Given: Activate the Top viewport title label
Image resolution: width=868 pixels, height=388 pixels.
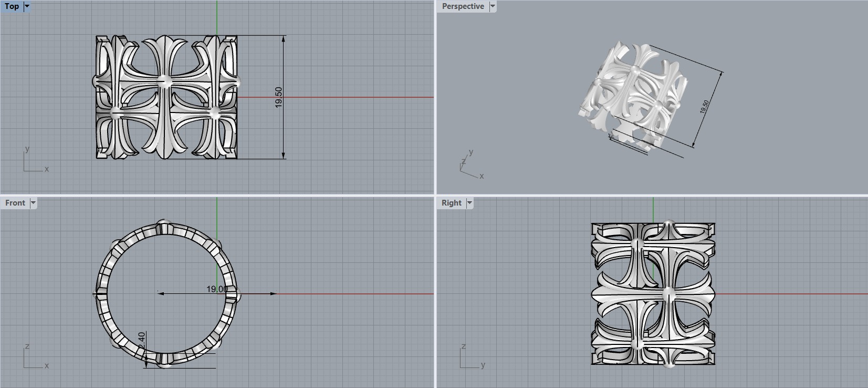Looking at the screenshot, I should (12, 6).
